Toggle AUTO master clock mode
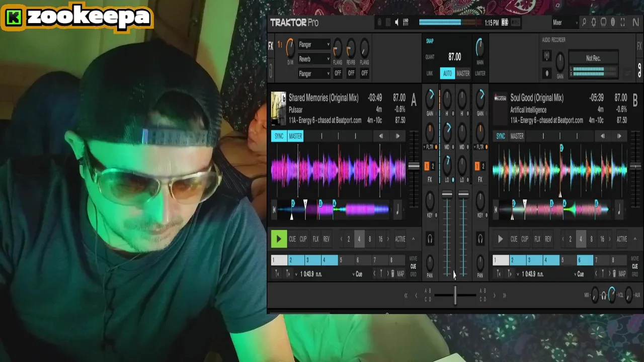 click(447, 73)
